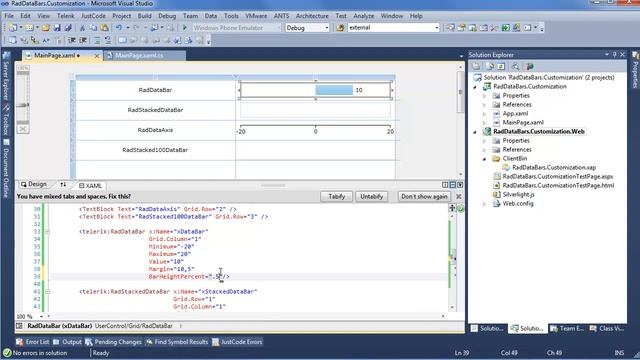Cut selection using the scissors icon
Screen dimensions: 640x360
[x=82, y=28]
